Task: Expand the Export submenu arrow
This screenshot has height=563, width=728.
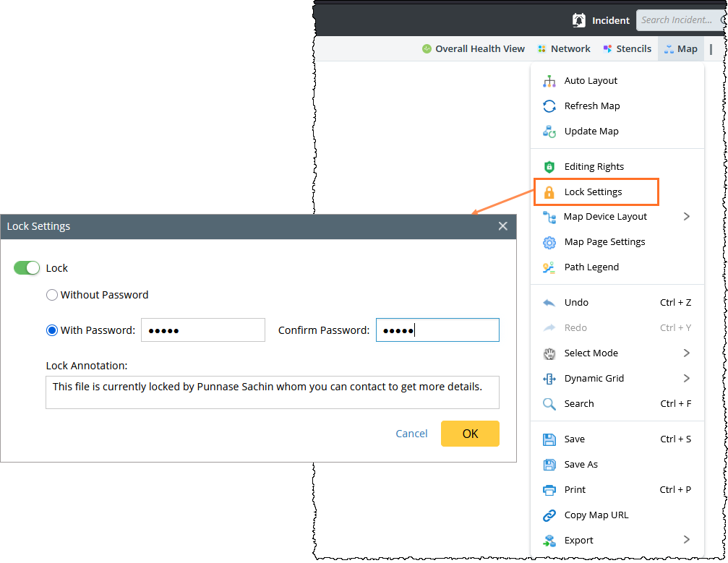Action: coord(686,540)
